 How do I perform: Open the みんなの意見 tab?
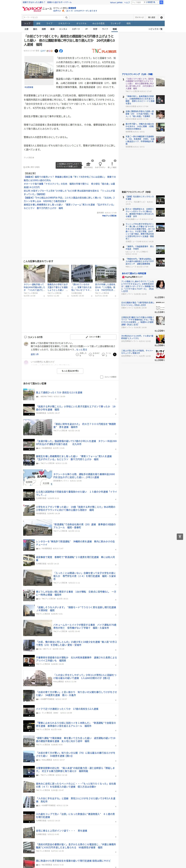[x=98, y=24]
